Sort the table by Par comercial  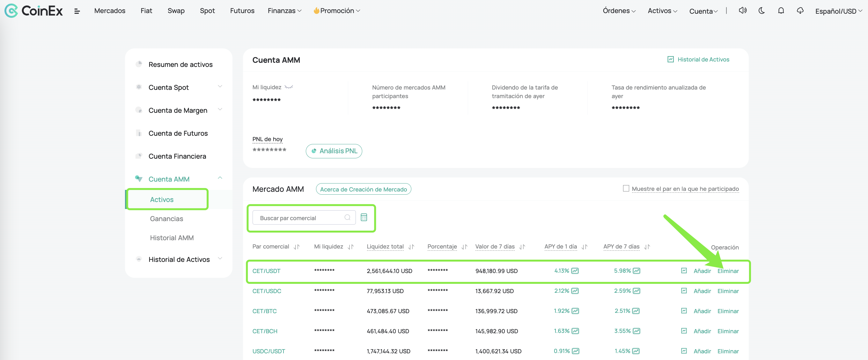pos(297,247)
